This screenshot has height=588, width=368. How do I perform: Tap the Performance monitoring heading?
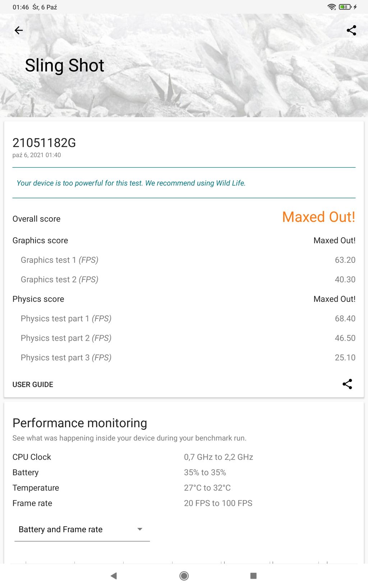pyautogui.click(x=80, y=423)
